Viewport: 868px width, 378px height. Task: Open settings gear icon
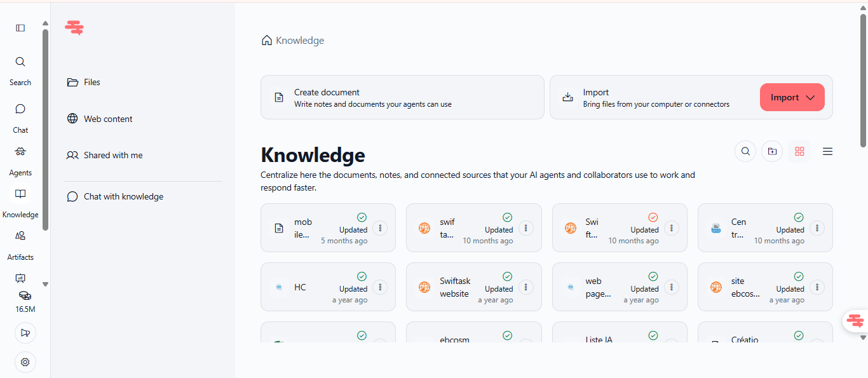click(25, 362)
